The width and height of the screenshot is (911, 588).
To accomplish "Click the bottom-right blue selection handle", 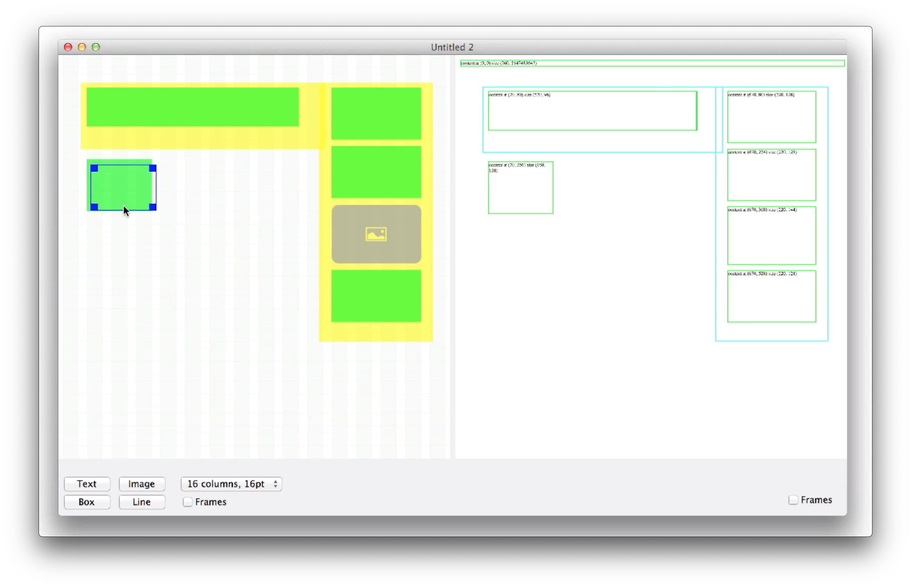I will 152,207.
